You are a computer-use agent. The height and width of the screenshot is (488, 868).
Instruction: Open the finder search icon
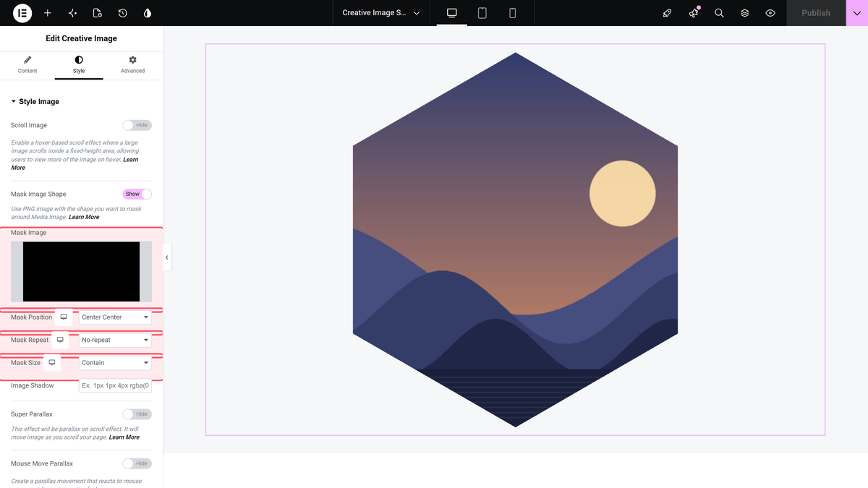point(719,13)
